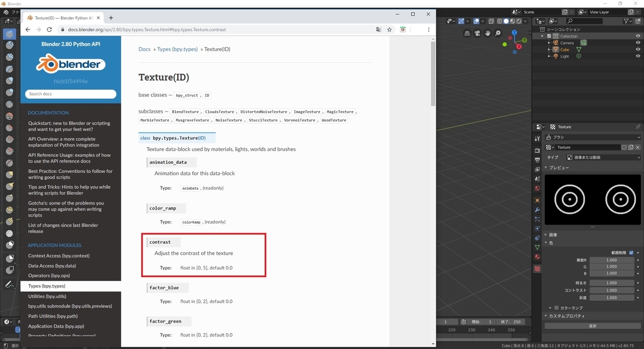This screenshot has width=644, height=349.
Task: Open the Texture properties tab
Action: coord(537,268)
